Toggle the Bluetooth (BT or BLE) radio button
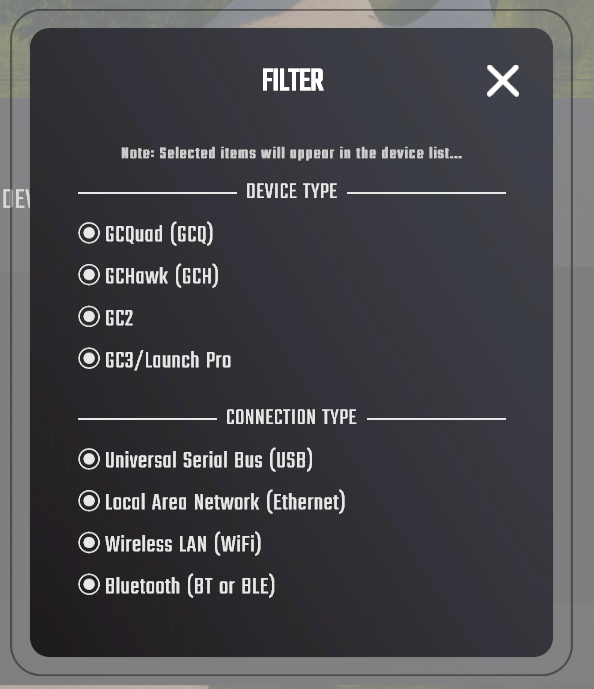The image size is (594, 689). click(x=89, y=584)
